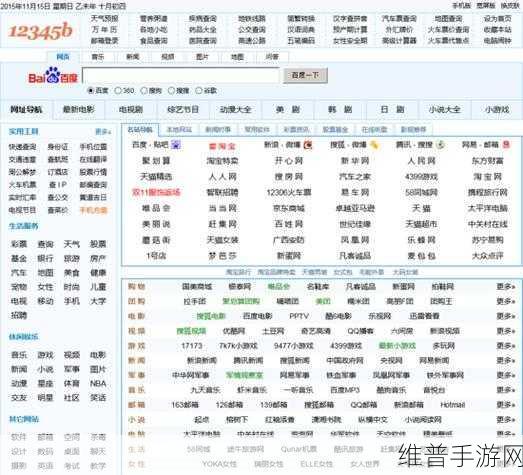Switch to the 地图 search tab

(x=237, y=57)
